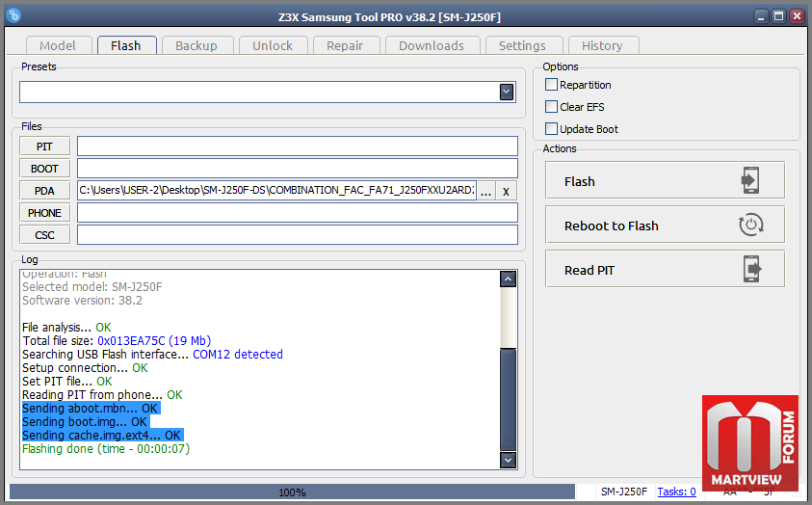Select the Flash tab

126,45
